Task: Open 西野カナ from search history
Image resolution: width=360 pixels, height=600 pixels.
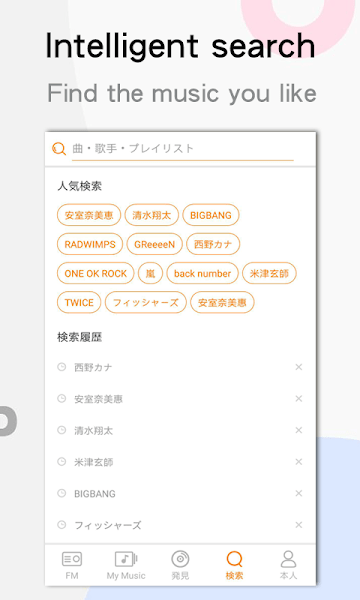Action: [x=93, y=367]
